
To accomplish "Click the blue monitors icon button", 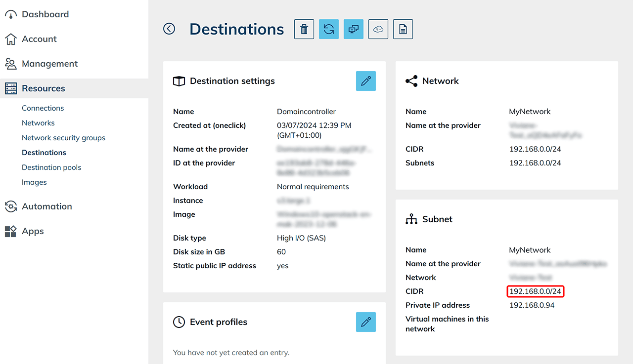I will (x=354, y=29).
